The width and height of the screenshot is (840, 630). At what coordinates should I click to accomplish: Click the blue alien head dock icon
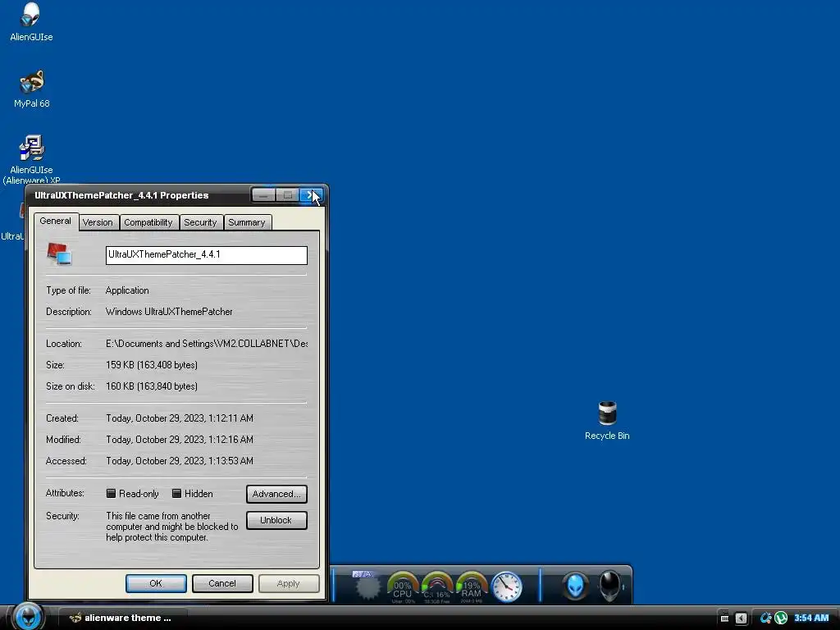(575, 586)
